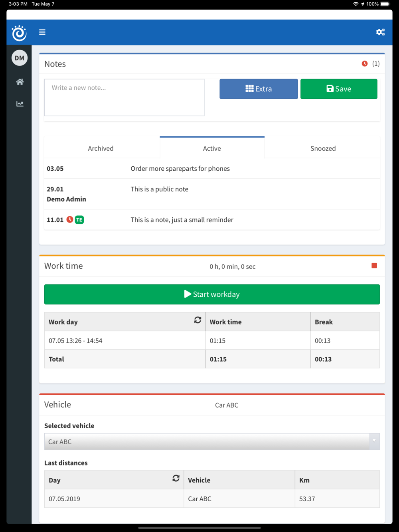Open the settings gears icon
The height and width of the screenshot is (532, 399).
point(380,32)
